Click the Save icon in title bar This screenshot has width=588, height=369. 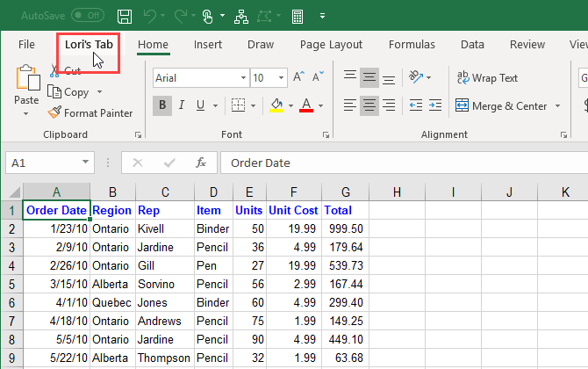click(x=125, y=16)
